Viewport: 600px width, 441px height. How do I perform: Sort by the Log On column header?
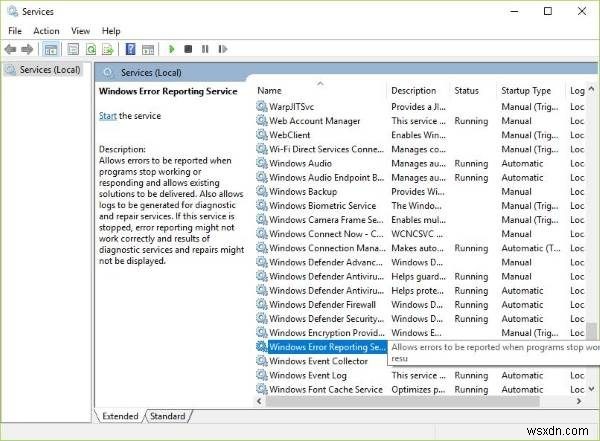tap(577, 91)
